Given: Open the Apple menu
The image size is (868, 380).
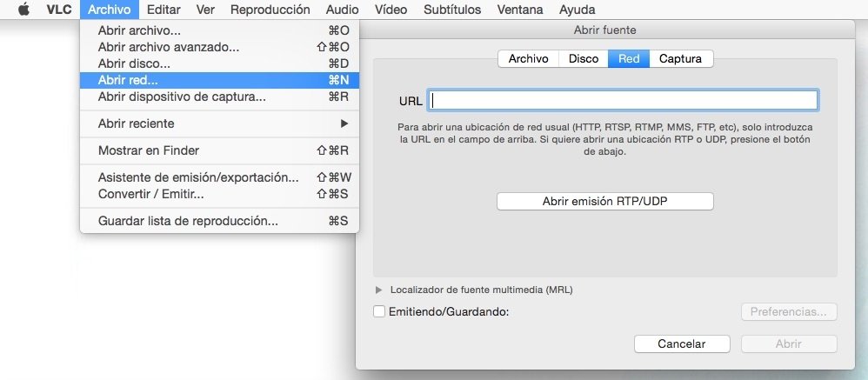Looking at the screenshot, I should point(23,10).
